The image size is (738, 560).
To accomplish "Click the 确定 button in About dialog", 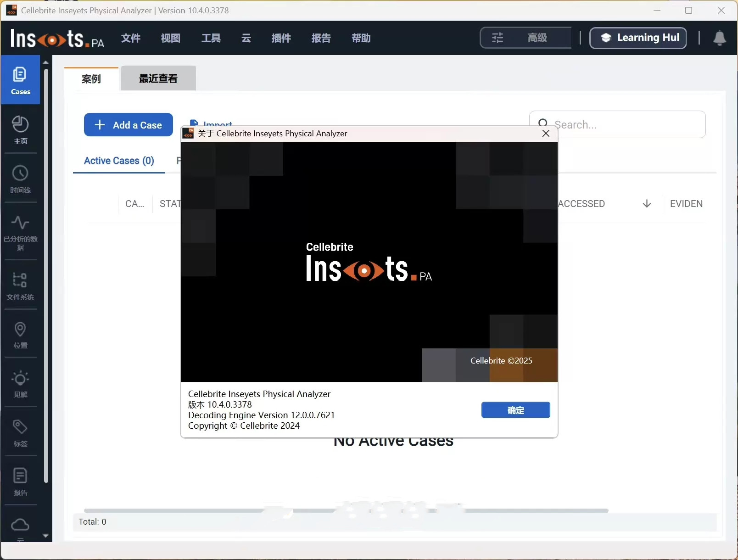I will pos(516,410).
